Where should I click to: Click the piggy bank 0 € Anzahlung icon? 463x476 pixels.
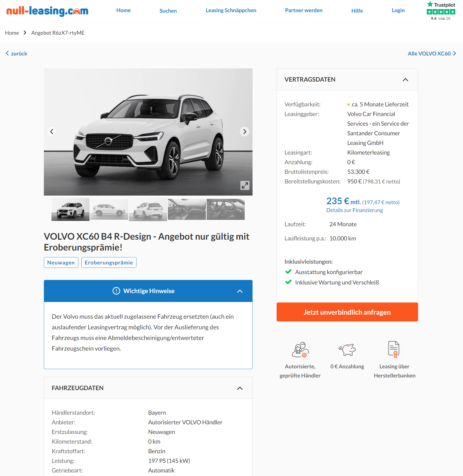pos(347,350)
